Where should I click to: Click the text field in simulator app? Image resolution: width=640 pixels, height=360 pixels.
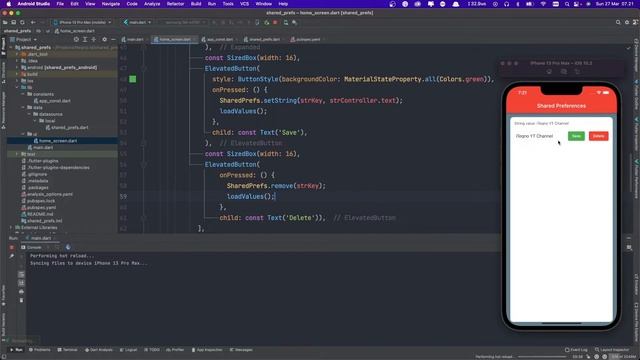point(538,136)
